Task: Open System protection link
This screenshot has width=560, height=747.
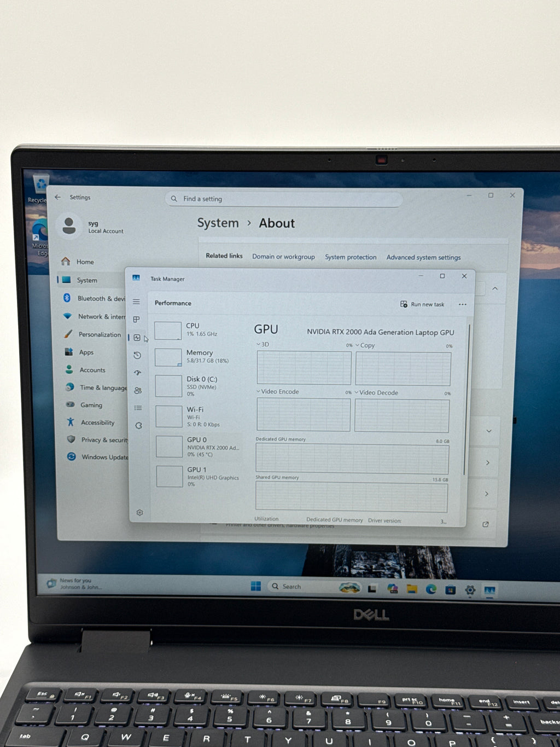Action: tap(351, 257)
